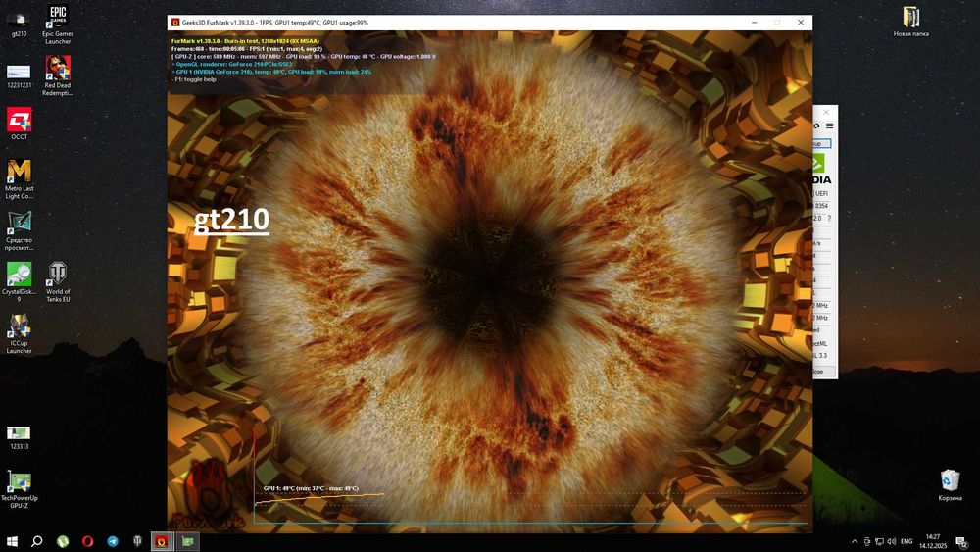Select the Корзина recycle bin icon
This screenshot has height=552, width=980.
point(950,485)
